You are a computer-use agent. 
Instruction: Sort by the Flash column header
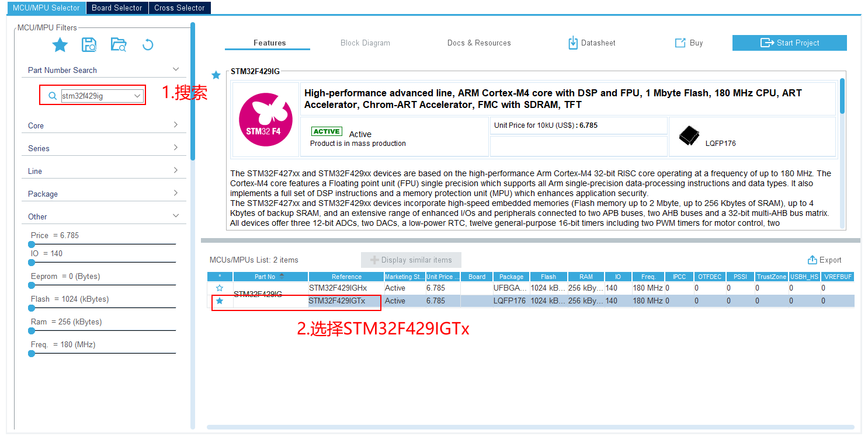[x=548, y=277]
